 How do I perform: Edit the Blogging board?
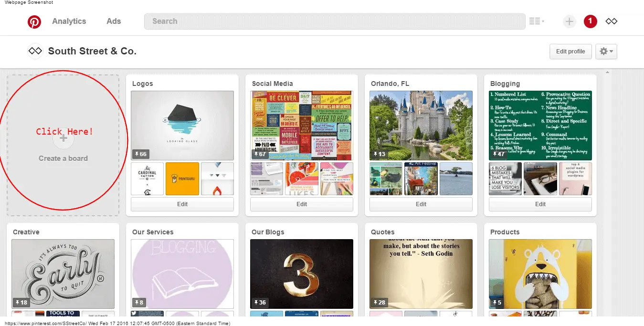pyautogui.click(x=540, y=204)
